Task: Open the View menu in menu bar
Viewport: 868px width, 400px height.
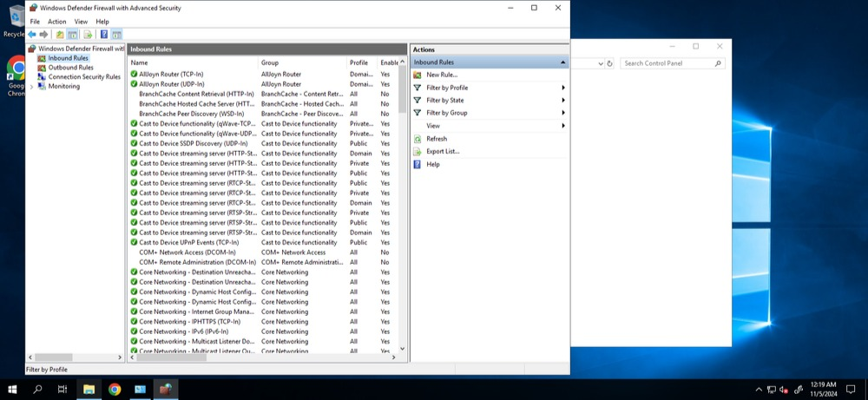Action: tap(82, 22)
